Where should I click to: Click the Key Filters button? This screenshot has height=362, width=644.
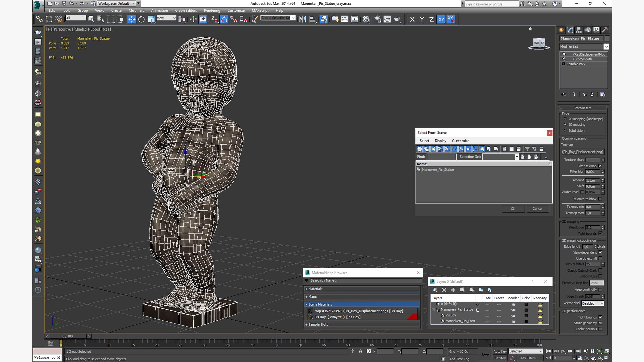pyautogui.click(x=529, y=358)
